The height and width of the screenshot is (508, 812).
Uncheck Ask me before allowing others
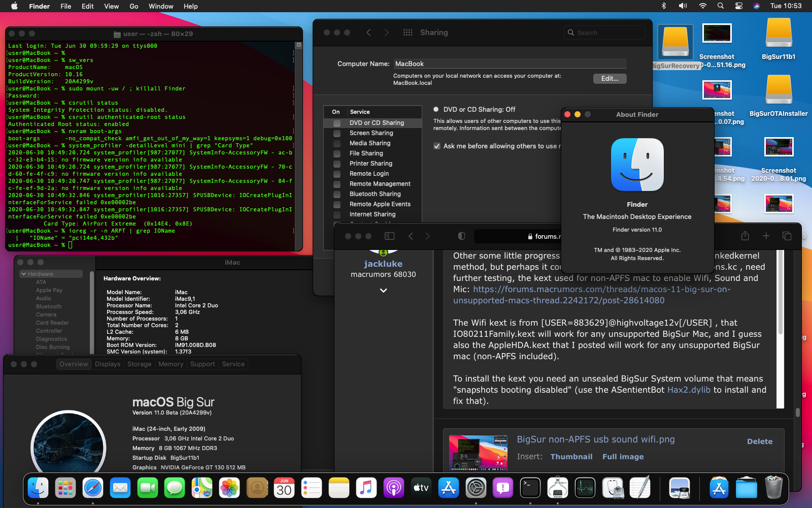tap(436, 146)
